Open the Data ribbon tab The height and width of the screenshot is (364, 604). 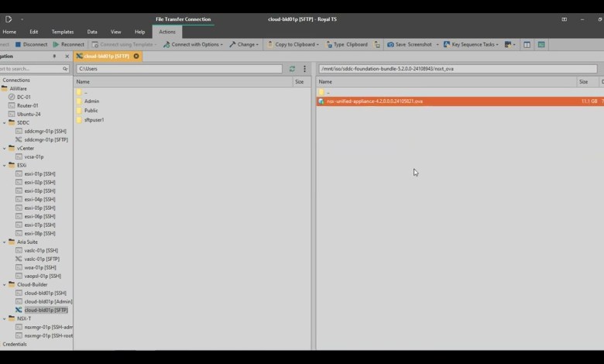click(92, 32)
